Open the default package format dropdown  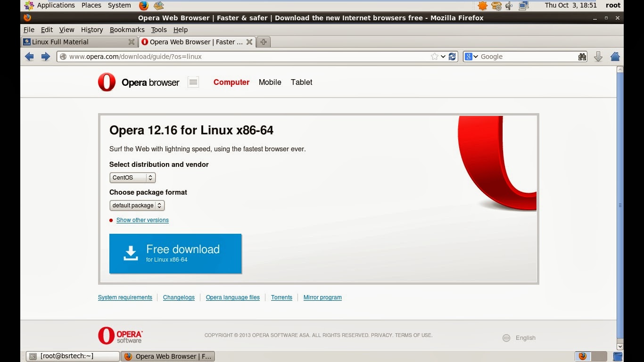click(x=137, y=206)
